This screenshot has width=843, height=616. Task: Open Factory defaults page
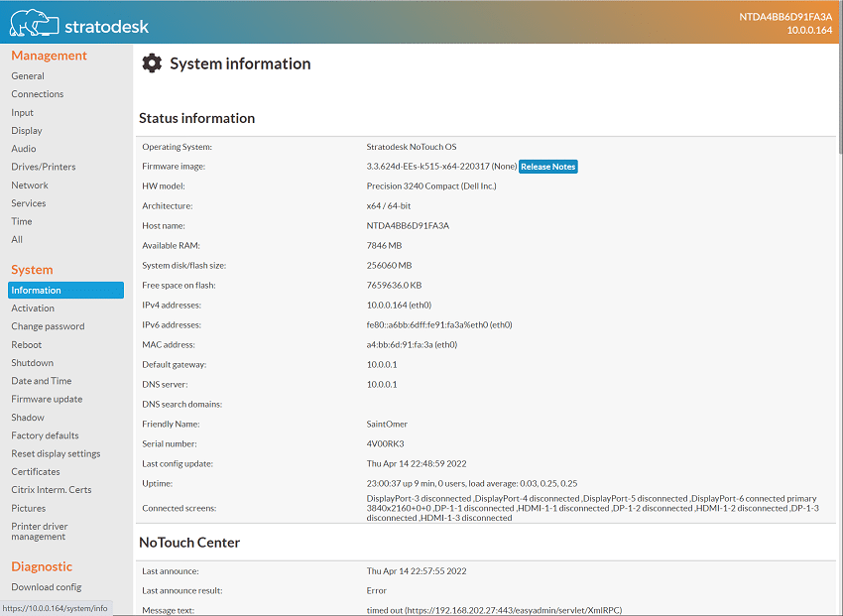click(45, 435)
